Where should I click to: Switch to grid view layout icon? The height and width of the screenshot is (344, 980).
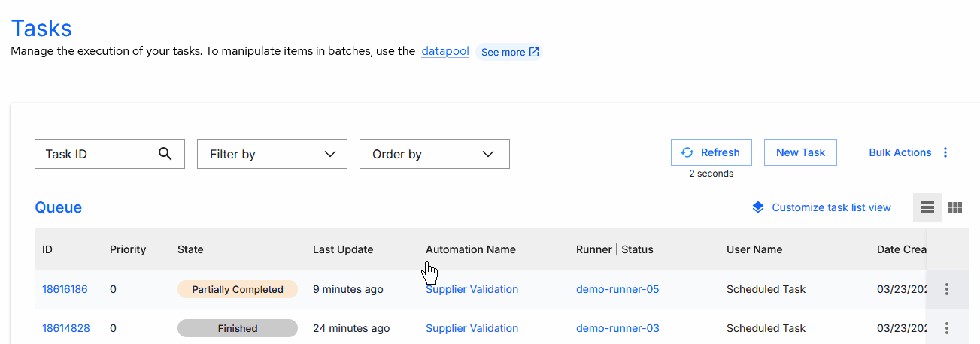955,207
